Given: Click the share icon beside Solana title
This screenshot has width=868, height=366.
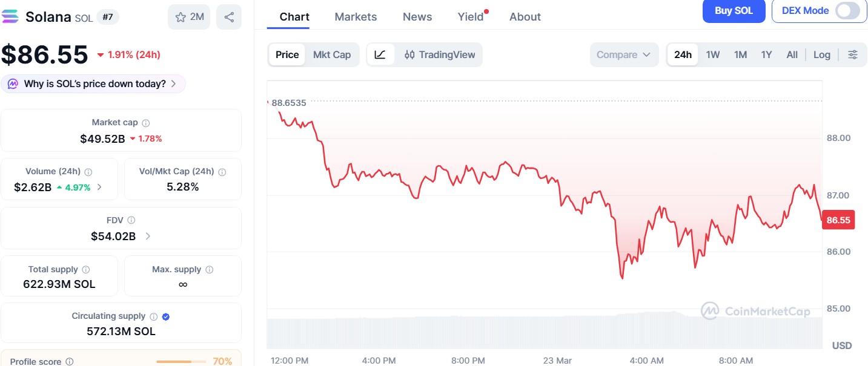Looking at the screenshot, I should 229,17.
